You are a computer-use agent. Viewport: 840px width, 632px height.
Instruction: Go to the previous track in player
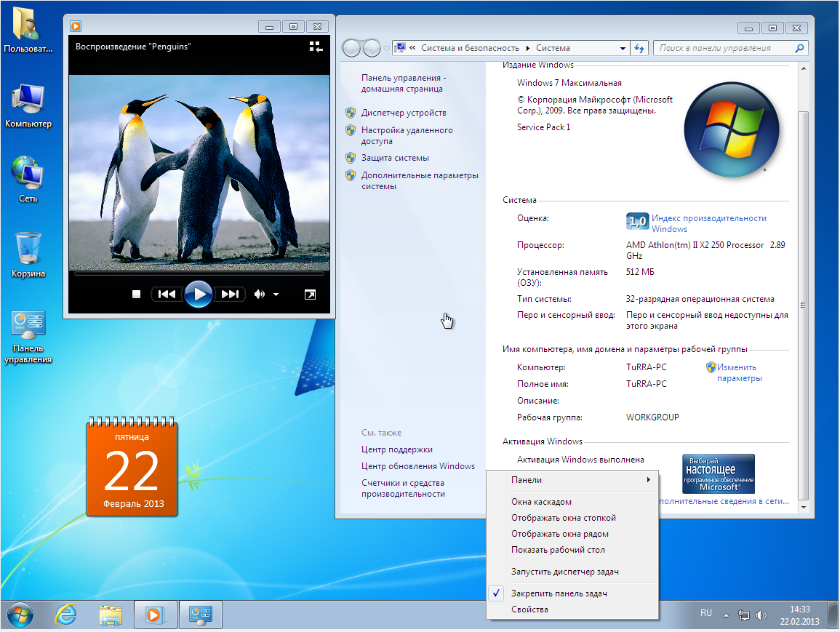coord(167,295)
